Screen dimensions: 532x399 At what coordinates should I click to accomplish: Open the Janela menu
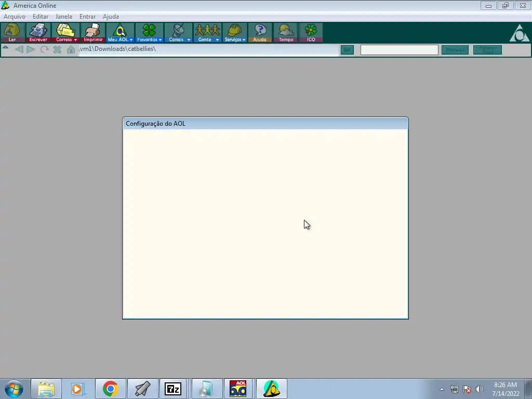[x=64, y=16]
